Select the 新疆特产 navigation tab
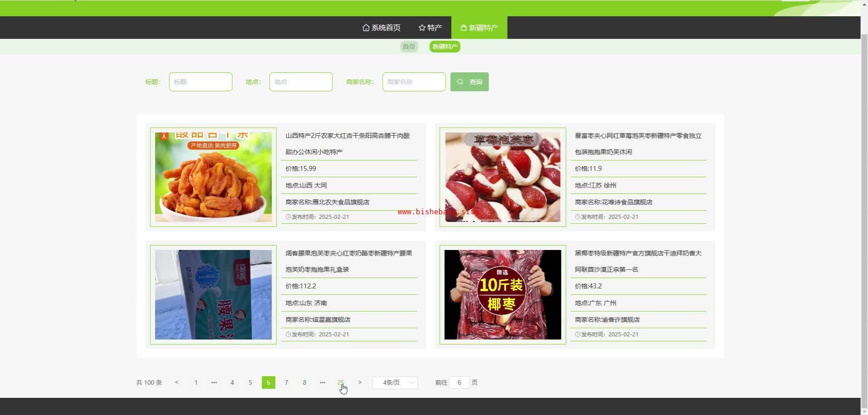Viewport: 868px width, 415px height. click(x=479, y=28)
